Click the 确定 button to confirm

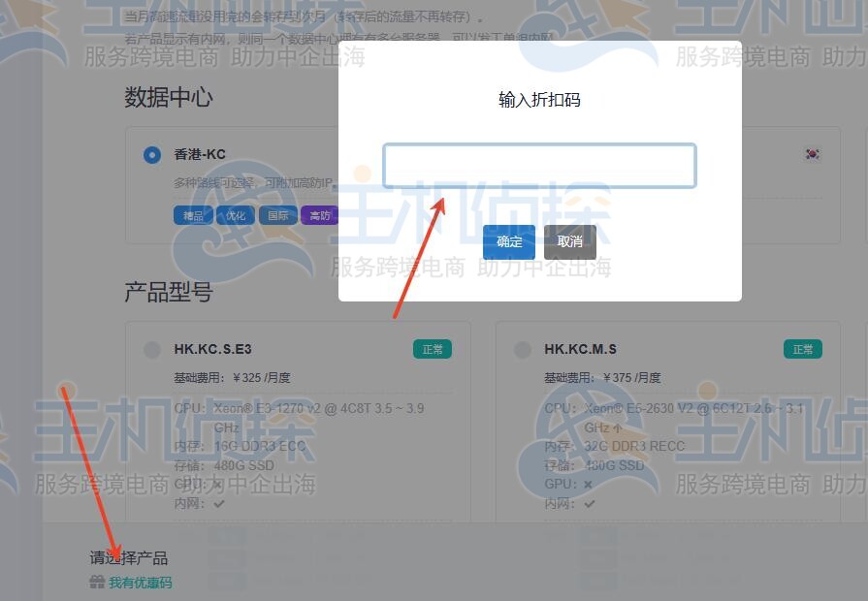pos(508,241)
